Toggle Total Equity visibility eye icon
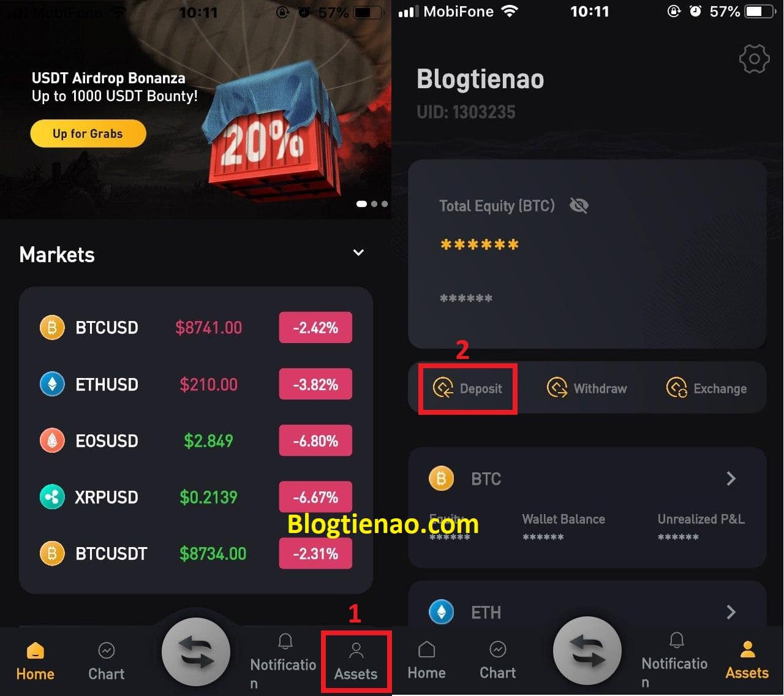Image resolution: width=784 pixels, height=696 pixels. coord(579,206)
